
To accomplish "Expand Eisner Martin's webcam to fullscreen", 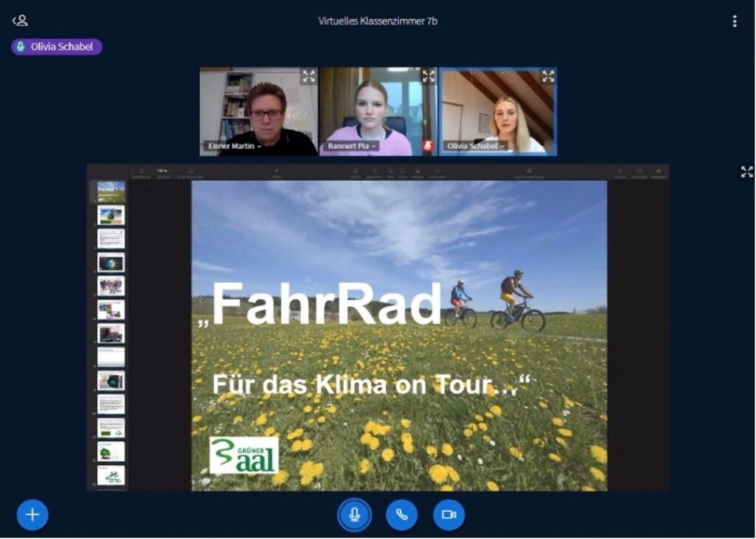I will [309, 76].
